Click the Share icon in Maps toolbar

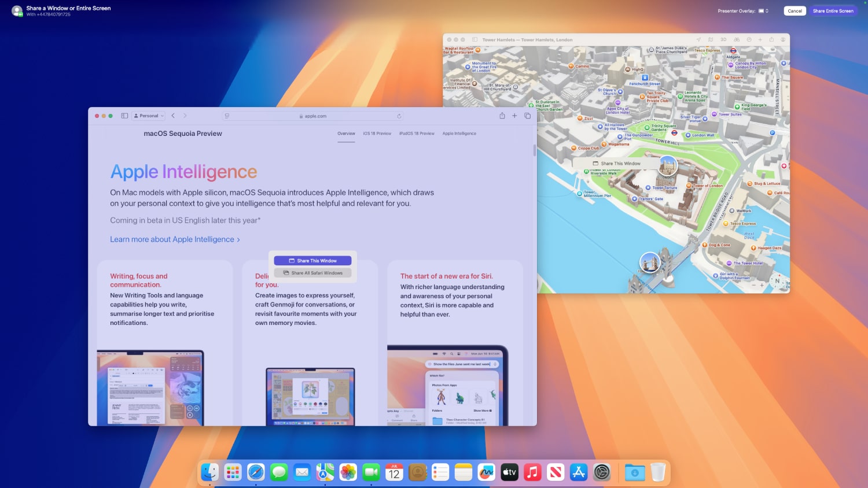(x=771, y=40)
